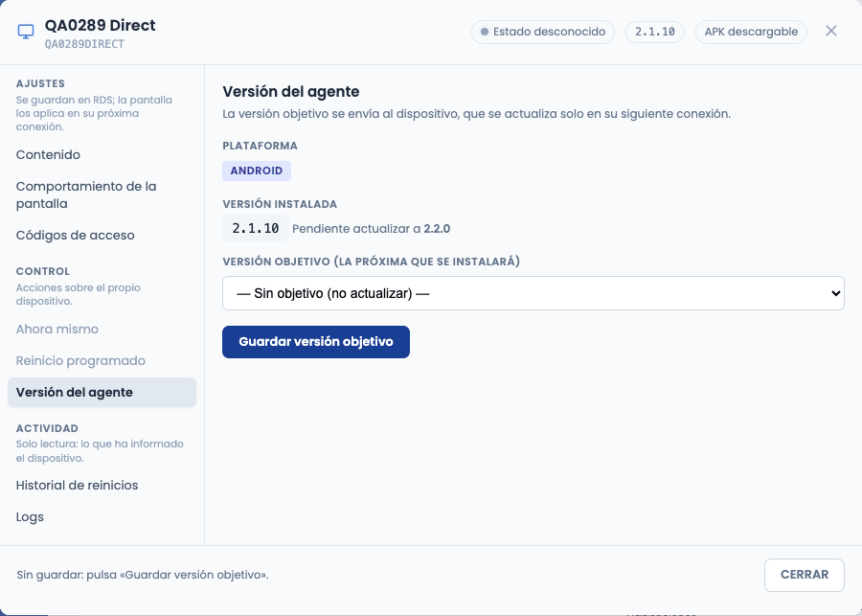Viewport: 862px width, 616px height.
Task: Click the 2.1.10 version badge in header
Action: coord(655,32)
